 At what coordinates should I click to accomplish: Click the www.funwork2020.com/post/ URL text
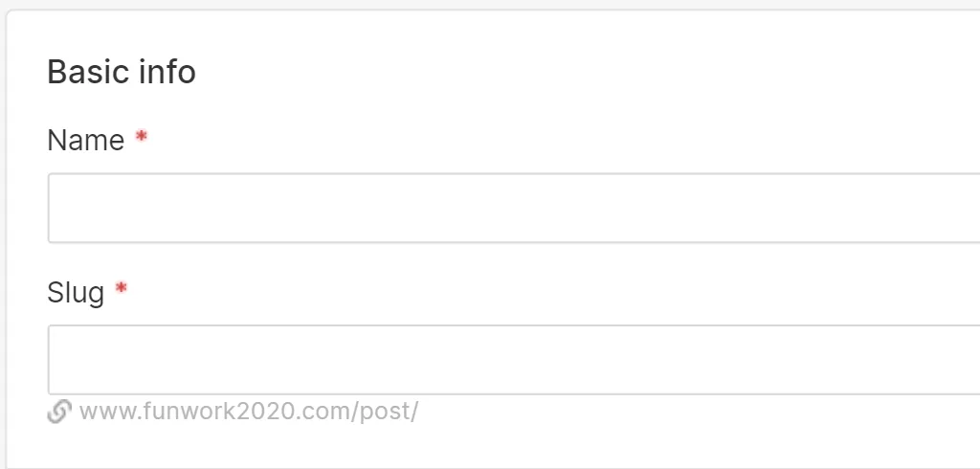pos(249,412)
